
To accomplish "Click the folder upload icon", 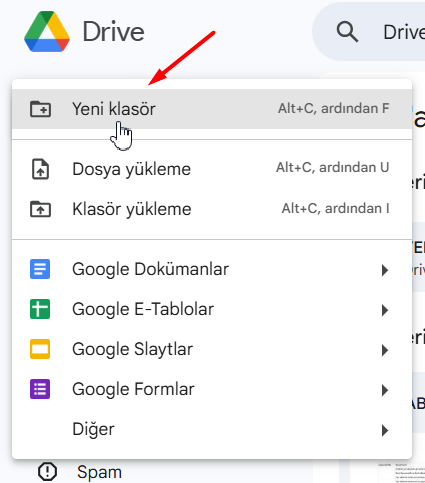I will click(x=40, y=209).
